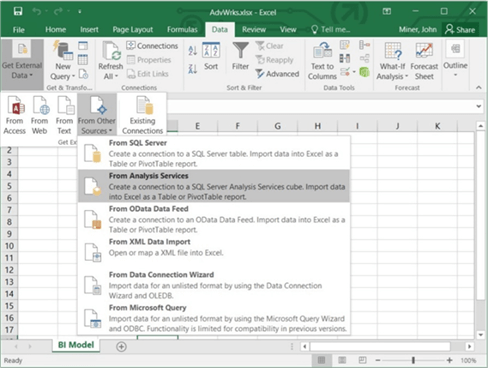Open the Sort dialog
Screen dimensions: 488x368
pos(211,56)
